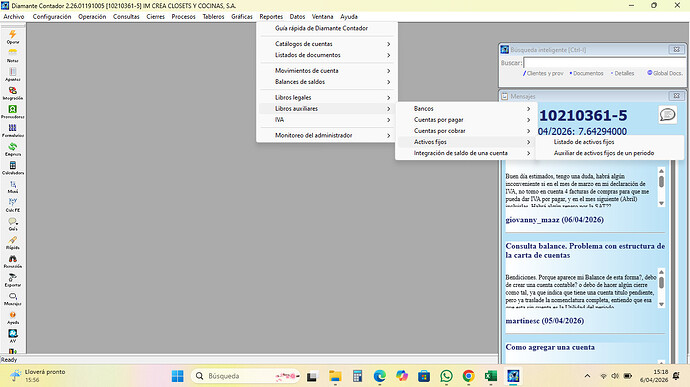690x387 pixels.
Task: Close the Búsqueda inteligente panel
Action: tap(676, 49)
